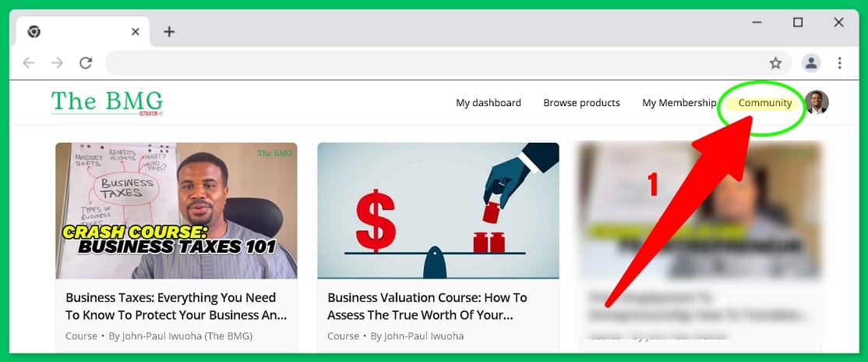
Task: Open the Business Valuation course thumbnail
Action: [438, 211]
